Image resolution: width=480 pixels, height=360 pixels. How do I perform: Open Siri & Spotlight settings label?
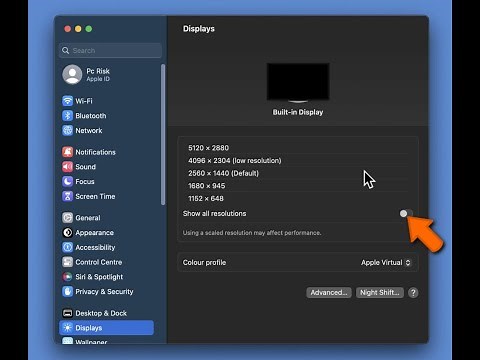(x=99, y=277)
